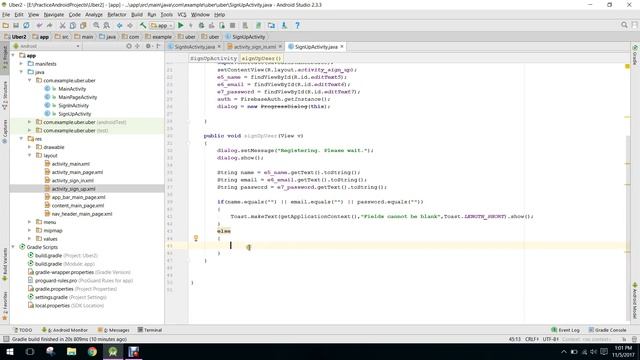Select MainPageActivity in project tree

click(78, 97)
